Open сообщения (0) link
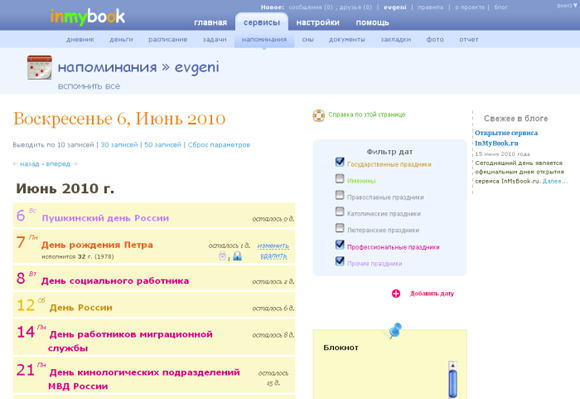 pos(311,7)
